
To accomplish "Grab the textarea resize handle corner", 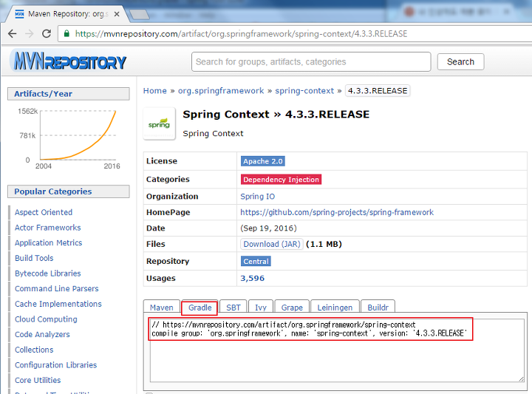I will coord(521,379).
